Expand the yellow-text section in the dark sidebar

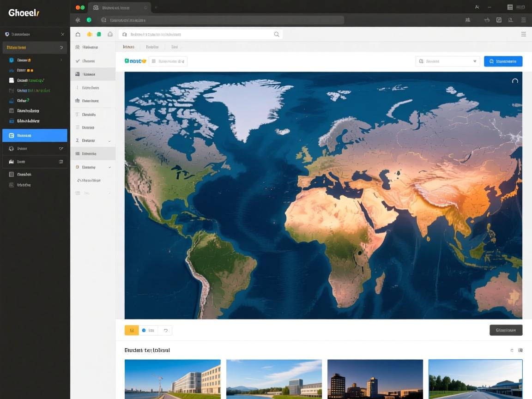pyautogui.click(x=35, y=47)
